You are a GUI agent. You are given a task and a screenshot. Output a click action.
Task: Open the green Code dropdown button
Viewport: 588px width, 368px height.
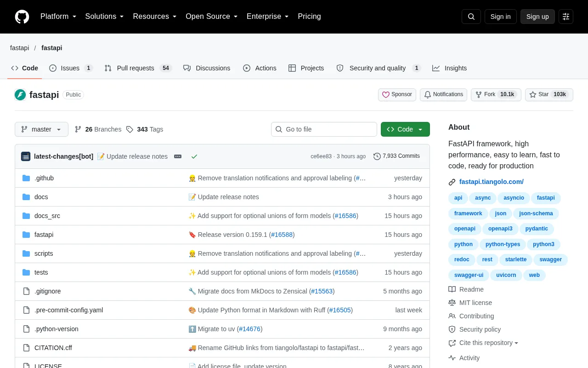(405, 129)
